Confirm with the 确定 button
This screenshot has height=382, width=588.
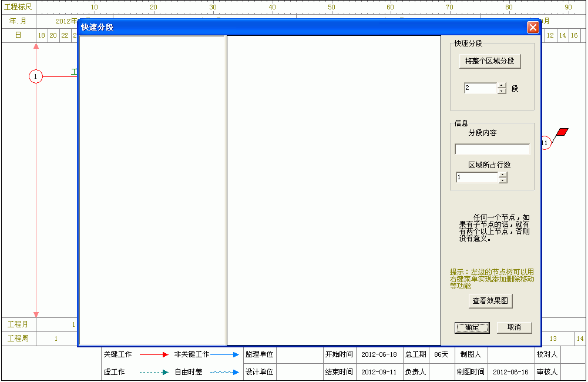[x=472, y=327]
